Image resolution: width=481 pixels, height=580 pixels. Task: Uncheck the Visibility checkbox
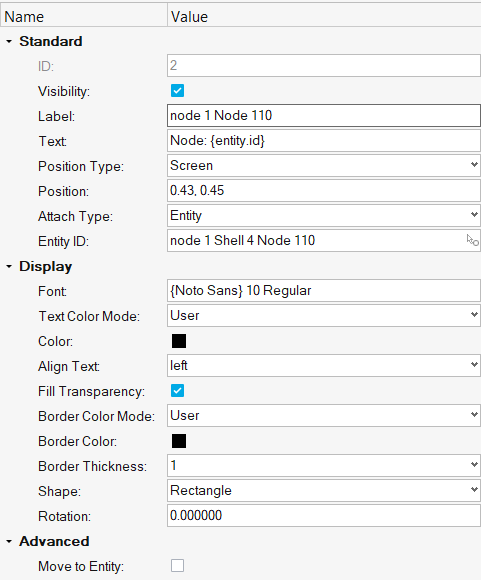click(178, 91)
